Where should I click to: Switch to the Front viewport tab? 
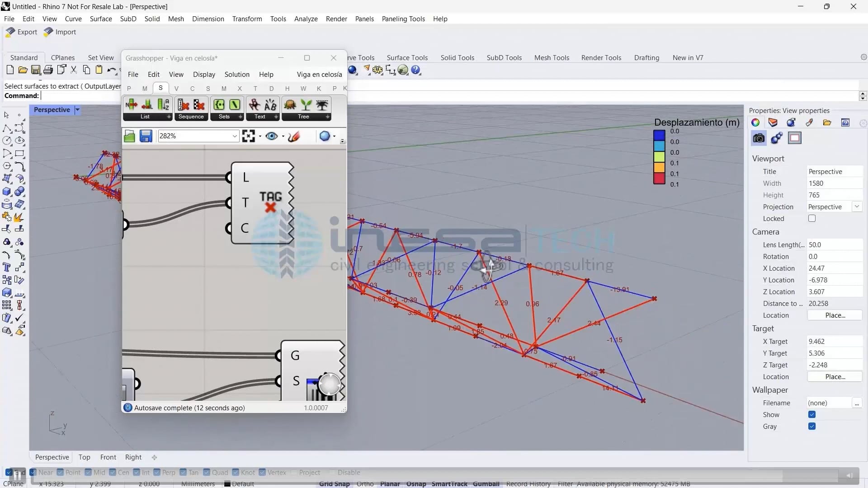click(108, 457)
